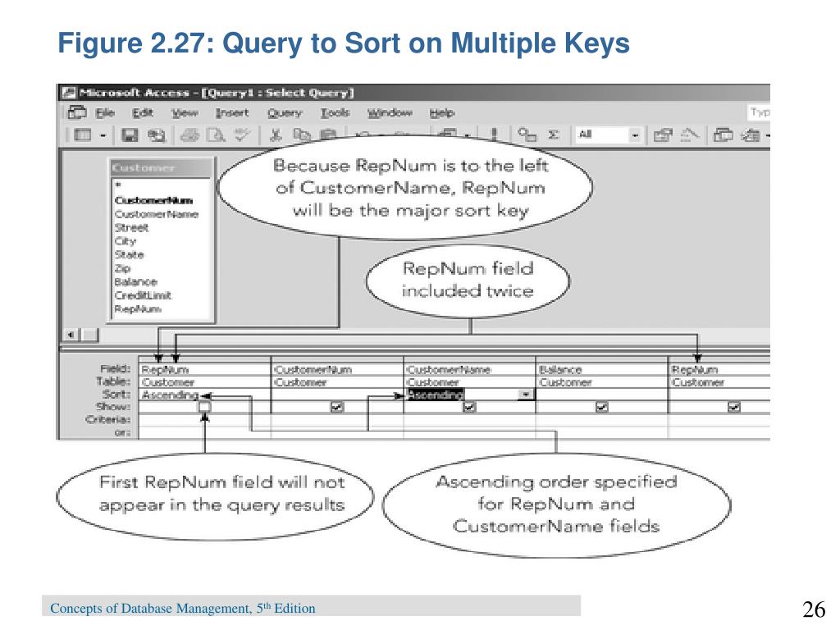
Task: Click empty Sort cell under CustomerNum
Action: (337, 395)
